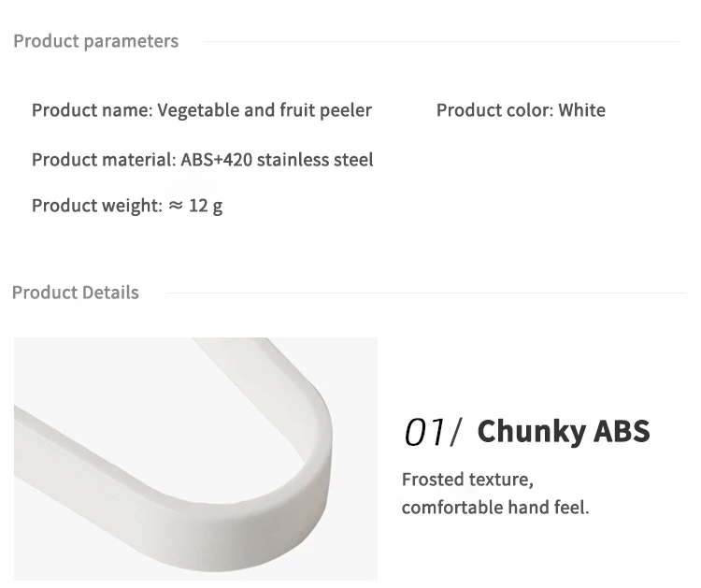Viewport: 701px width, 588px height.
Task: Click the Product parameters section heading
Action: pyautogui.click(x=95, y=41)
